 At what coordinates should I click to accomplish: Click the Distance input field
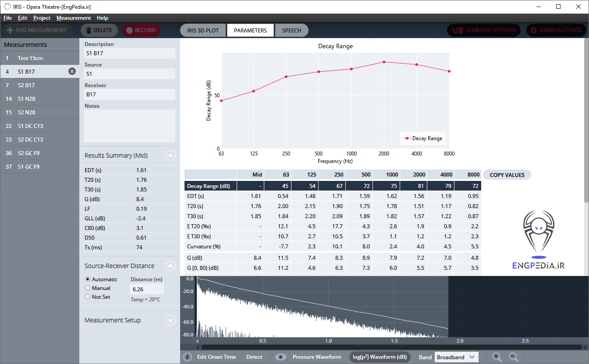tap(147, 289)
